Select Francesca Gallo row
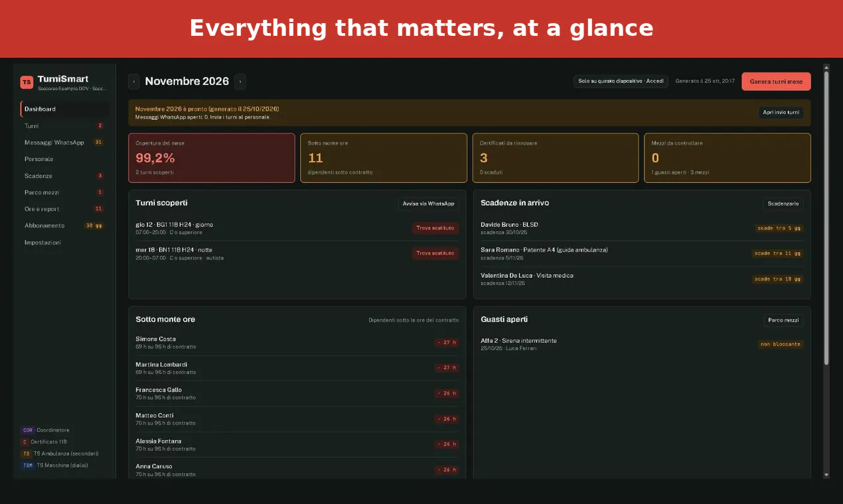 (297, 393)
